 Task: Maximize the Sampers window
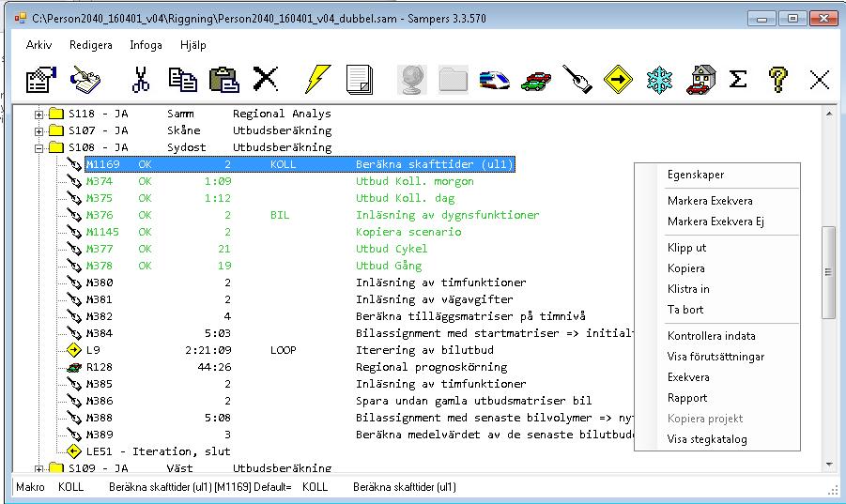pyautogui.click(x=792, y=19)
